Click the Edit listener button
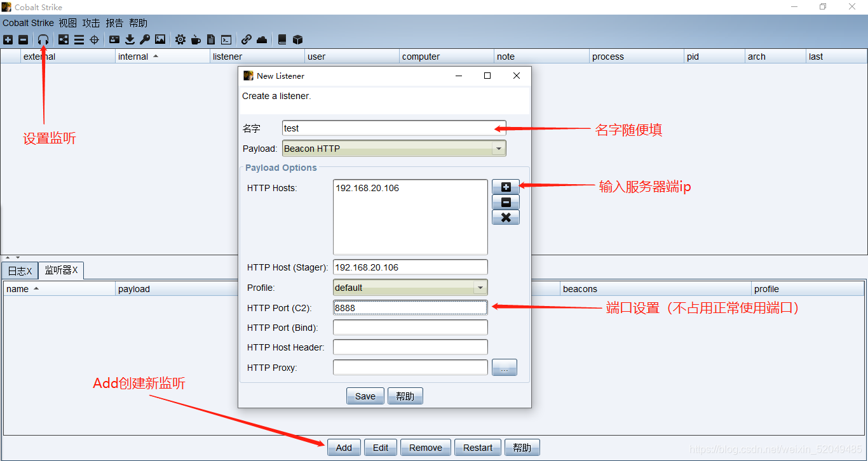The width and height of the screenshot is (868, 461). pos(381,448)
